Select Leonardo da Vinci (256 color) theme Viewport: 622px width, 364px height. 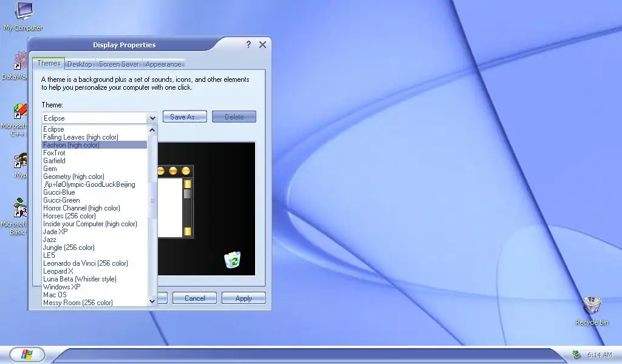(94, 263)
